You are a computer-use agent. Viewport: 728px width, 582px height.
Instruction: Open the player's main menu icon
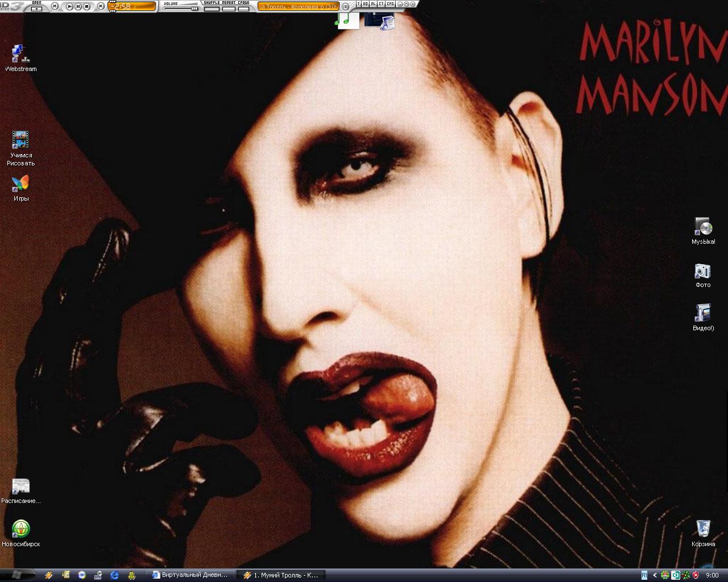coord(345,6)
